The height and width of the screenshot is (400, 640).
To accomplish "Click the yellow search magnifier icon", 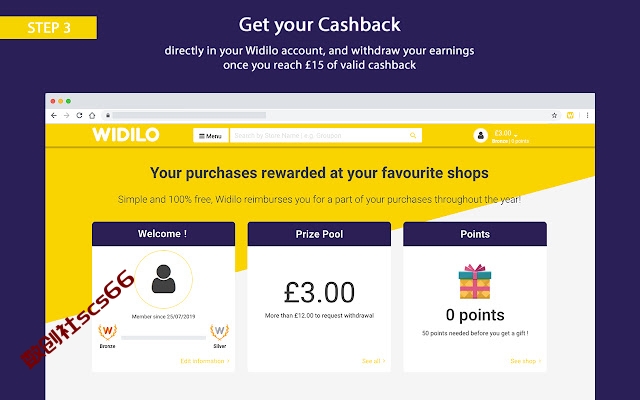I will 413,136.
